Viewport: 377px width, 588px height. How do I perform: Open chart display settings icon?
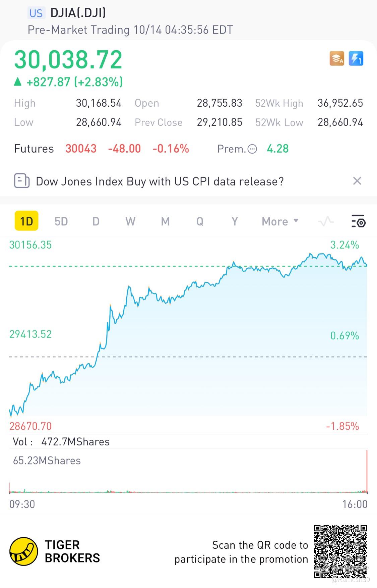tap(358, 221)
